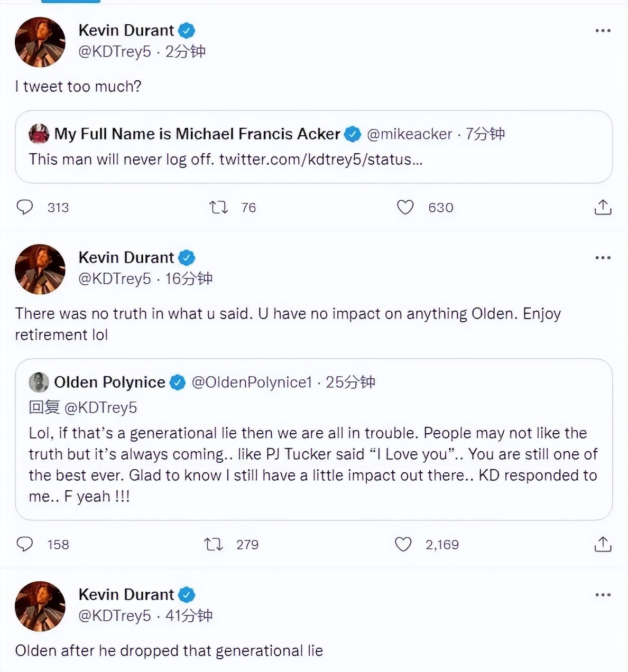Like the "I tweet too much?" tweet

[405, 207]
